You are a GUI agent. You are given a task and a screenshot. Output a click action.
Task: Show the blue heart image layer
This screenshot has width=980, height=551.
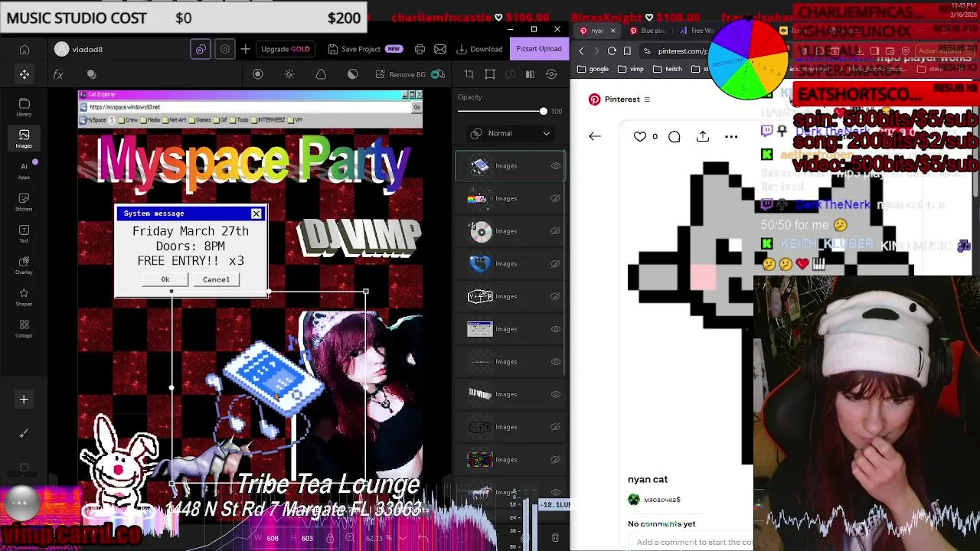[556, 264]
